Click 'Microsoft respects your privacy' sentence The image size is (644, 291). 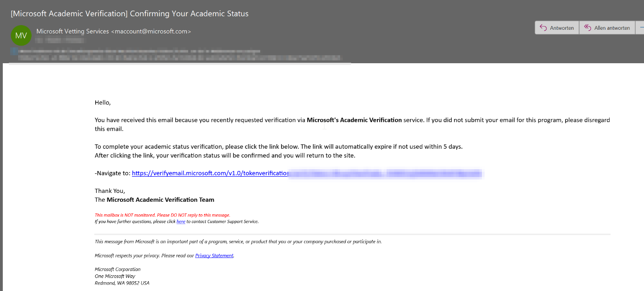tap(164, 256)
